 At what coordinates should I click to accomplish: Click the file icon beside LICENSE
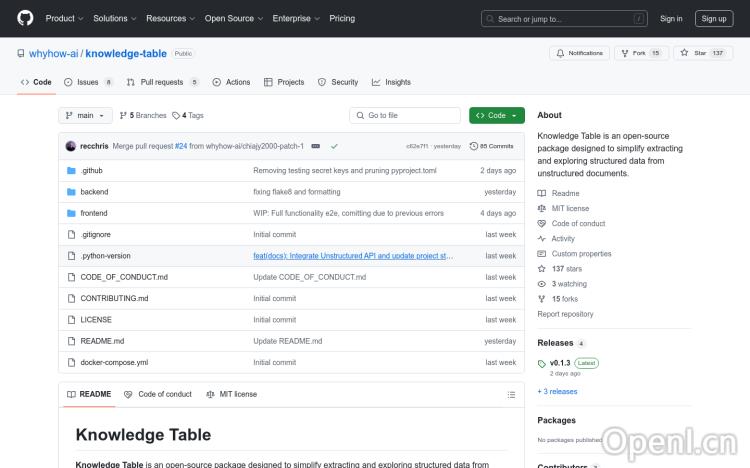coord(71,320)
